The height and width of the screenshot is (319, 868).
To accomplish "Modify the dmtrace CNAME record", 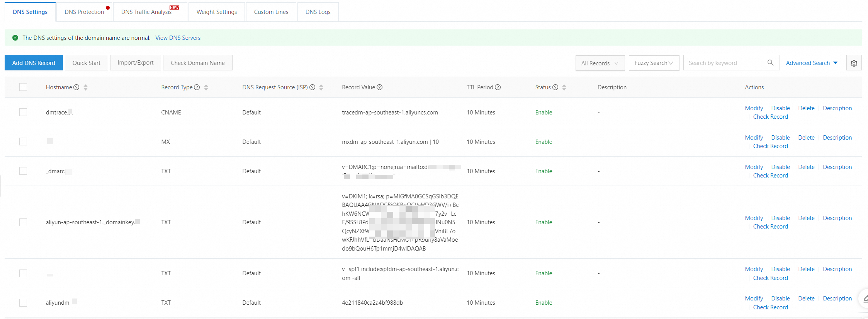I will coord(754,108).
